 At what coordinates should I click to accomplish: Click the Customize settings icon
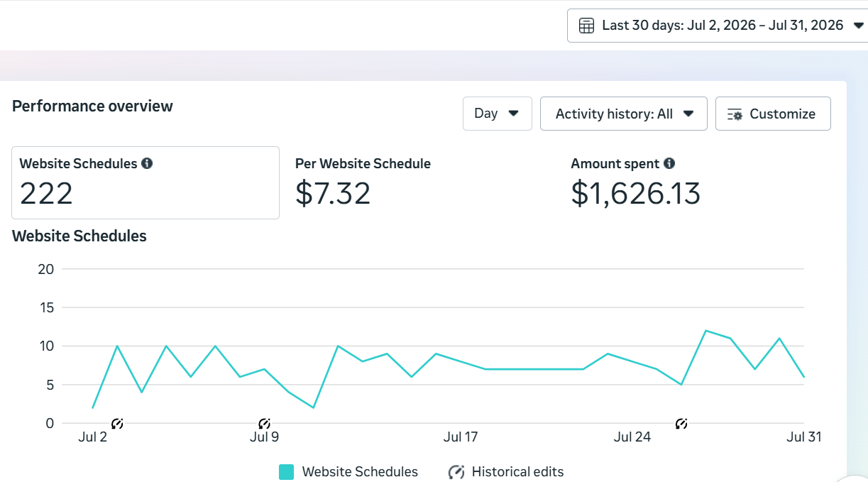tap(735, 114)
